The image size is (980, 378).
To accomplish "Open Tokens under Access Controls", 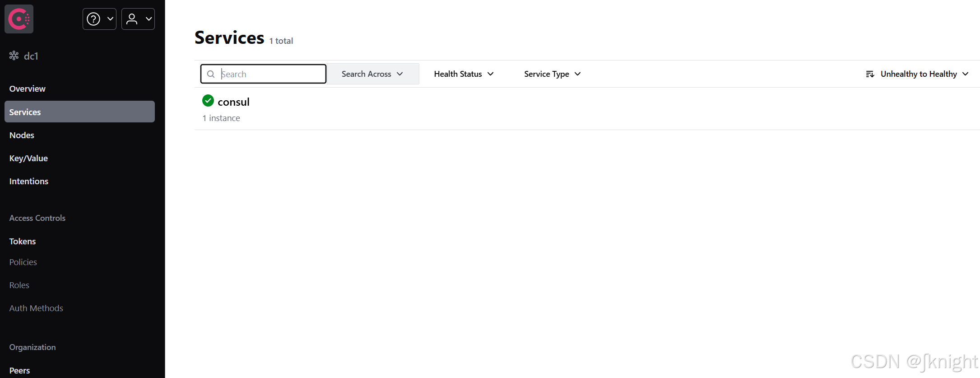I will coord(23,241).
